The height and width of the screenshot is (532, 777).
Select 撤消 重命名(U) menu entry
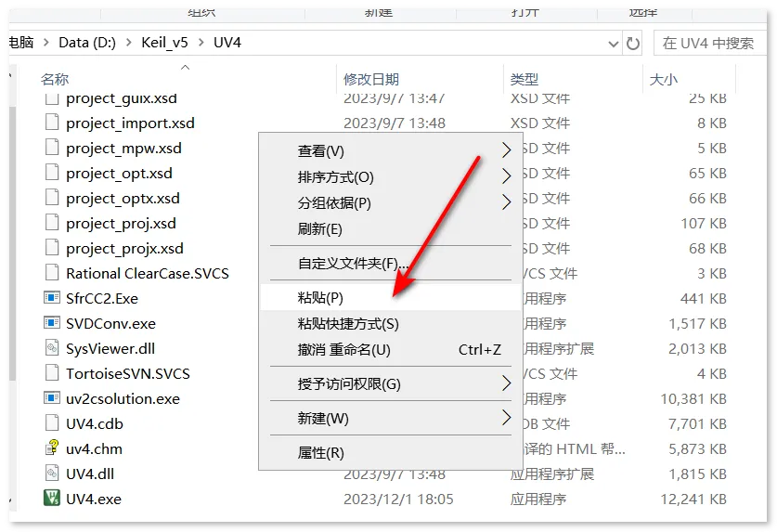391,349
